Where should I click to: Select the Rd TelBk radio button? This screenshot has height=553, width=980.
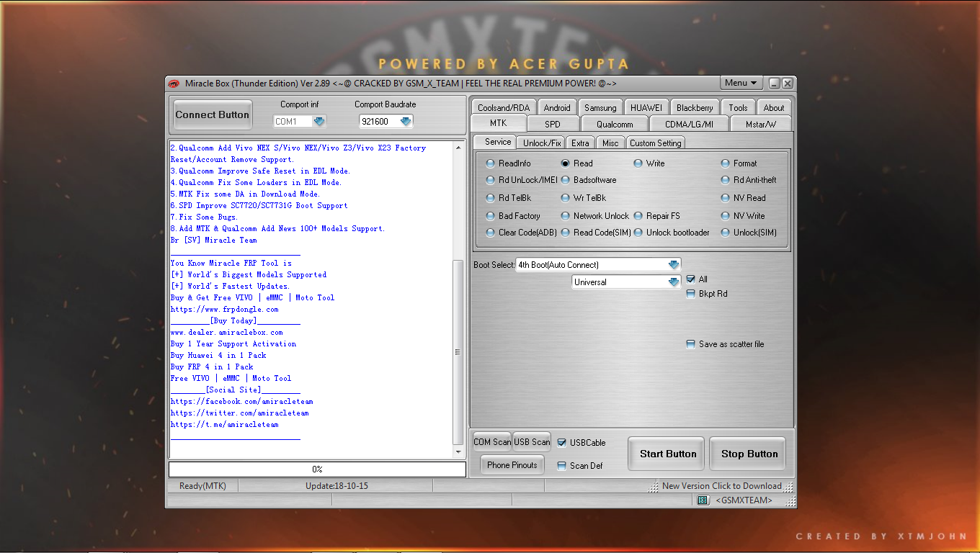[491, 198]
